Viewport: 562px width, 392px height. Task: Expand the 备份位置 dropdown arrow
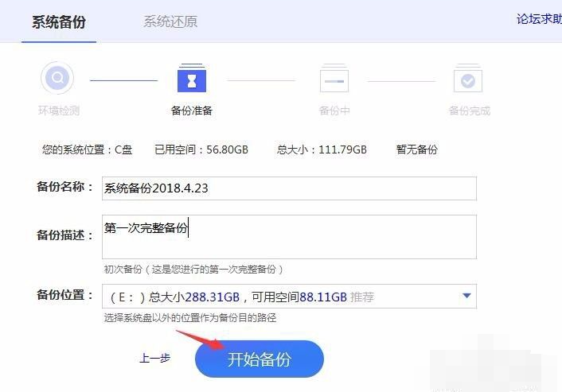pos(466,297)
